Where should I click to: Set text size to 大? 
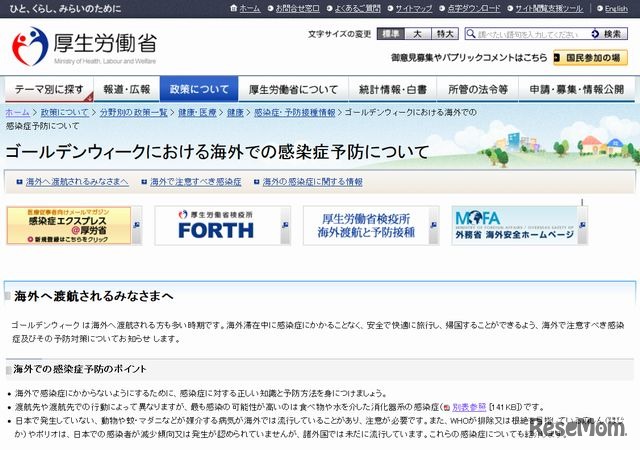point(418,33)
